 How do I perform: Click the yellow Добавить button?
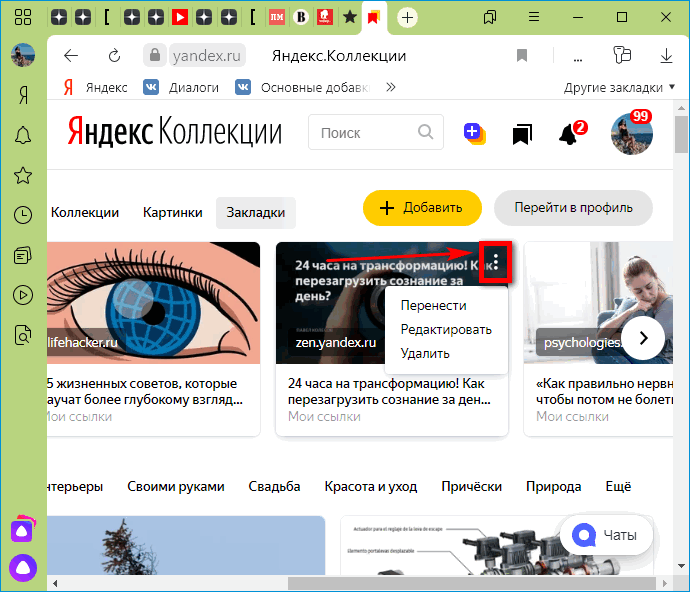(x=422, y=208)
